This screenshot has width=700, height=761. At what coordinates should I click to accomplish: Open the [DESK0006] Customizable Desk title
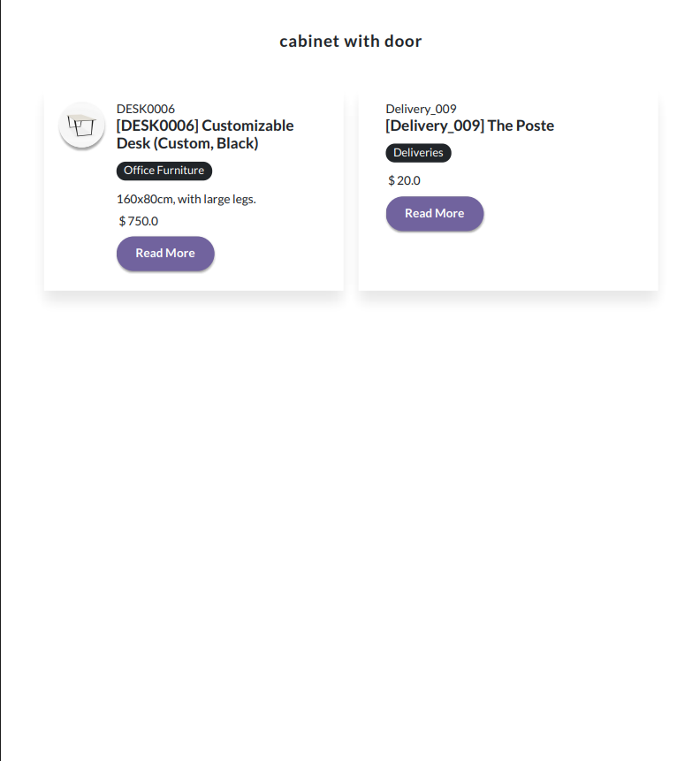(205, 134)
